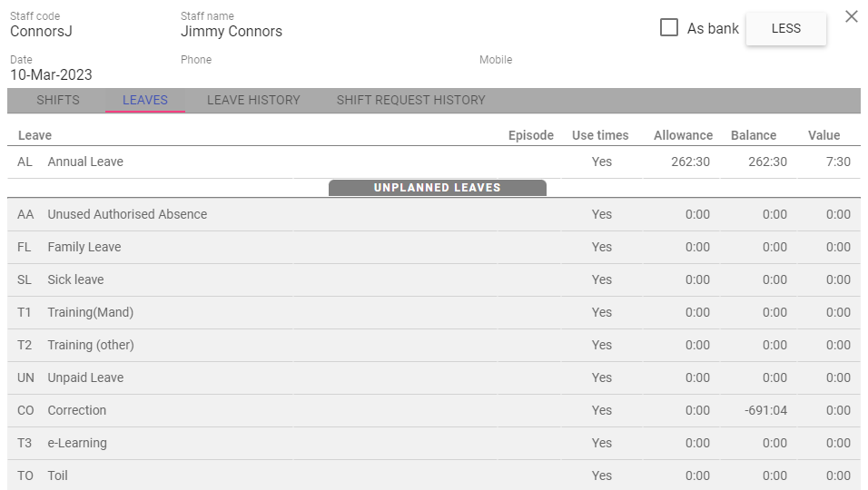868x490 pixels.
Task: Choose the Sick leave row
Action: click(x=75, y=279)
